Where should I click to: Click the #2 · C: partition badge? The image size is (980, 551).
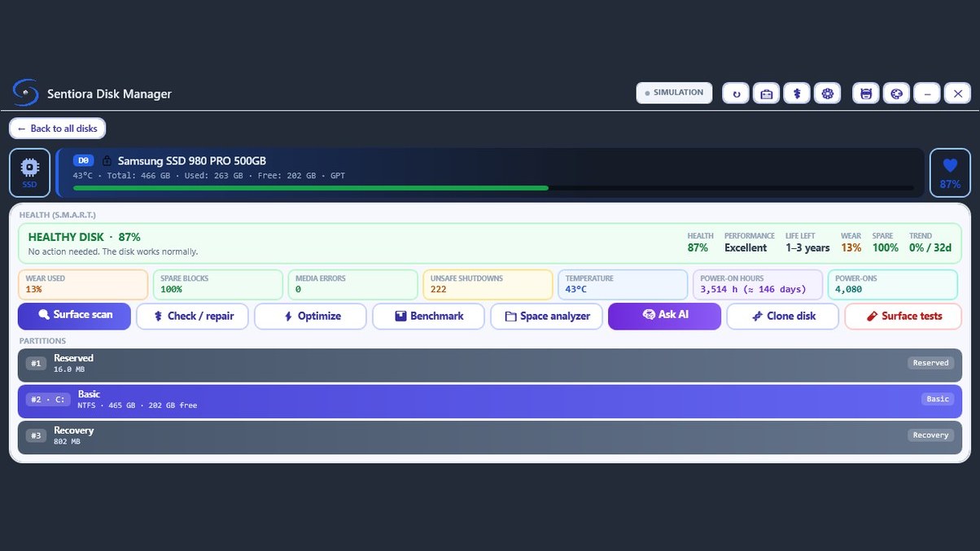tap(48, 400)
